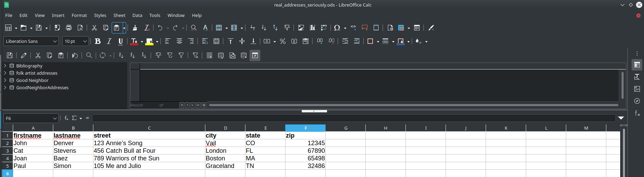Viewport: 644px width, 177px height.
Task: Open the sidebar Gallery panel icon
Action: click(x=637, y=89)
